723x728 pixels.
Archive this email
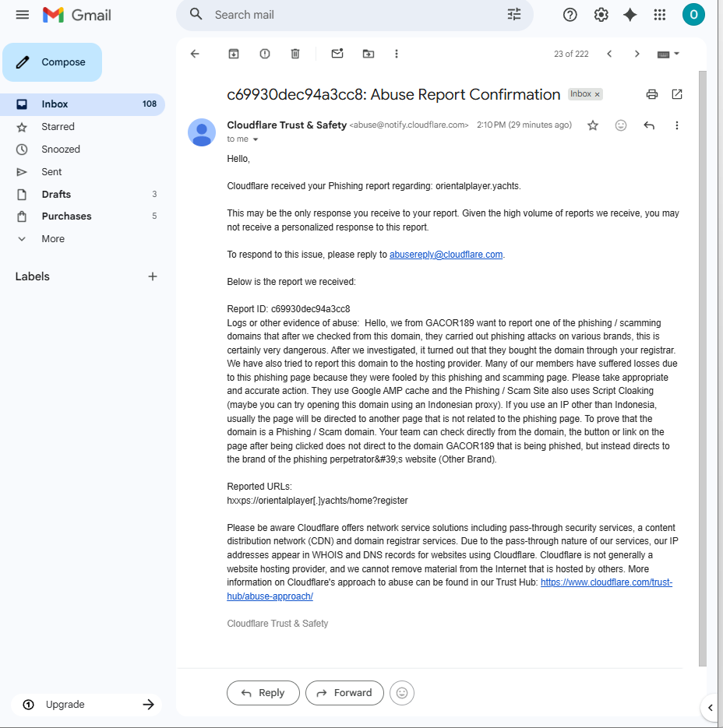pyautogui.click(x=234, y=54)
